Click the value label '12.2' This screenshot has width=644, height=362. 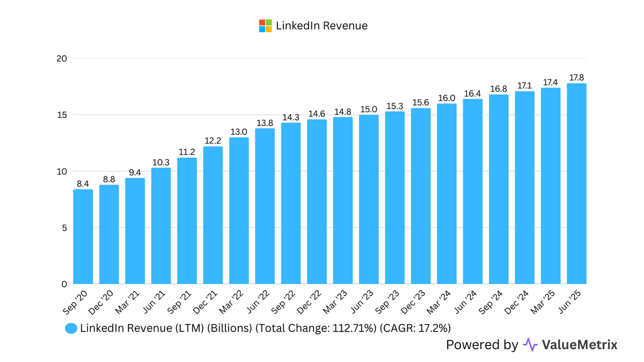pyautogui.click(x=213, y=141)
